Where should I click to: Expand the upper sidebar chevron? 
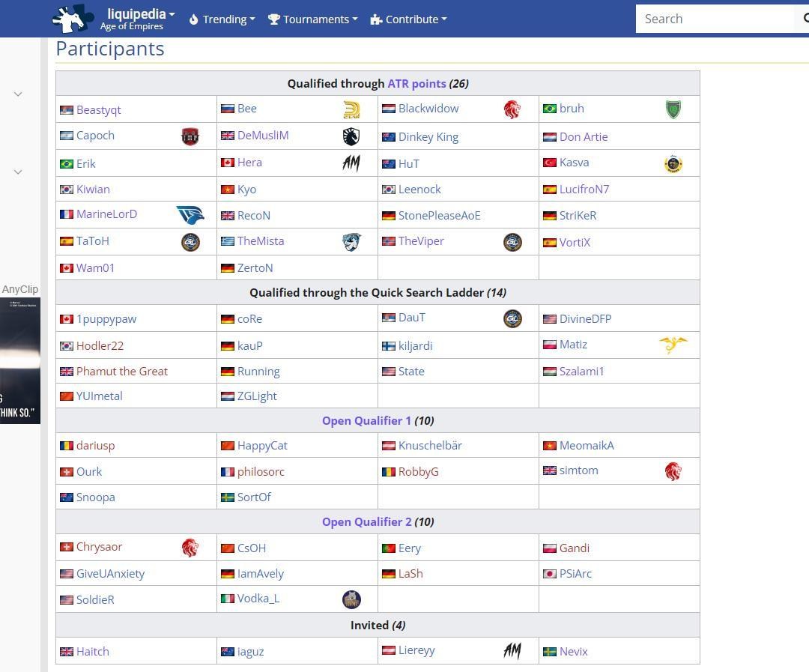(18, 94)
